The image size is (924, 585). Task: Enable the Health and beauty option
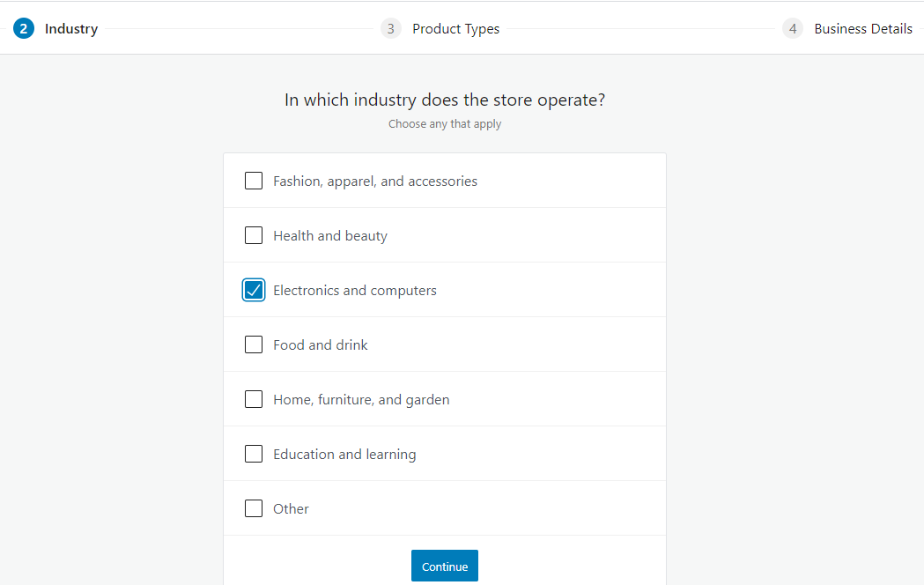(254, 235)
